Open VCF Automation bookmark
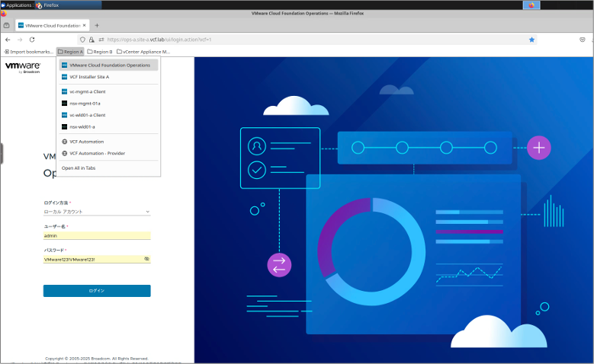 click(109, 142)
